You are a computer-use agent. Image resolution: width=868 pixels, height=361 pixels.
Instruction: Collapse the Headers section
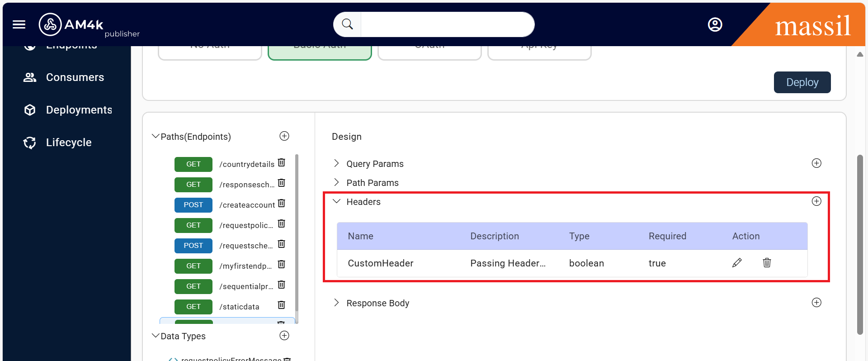pyautogui.click(x=336, y=202)
